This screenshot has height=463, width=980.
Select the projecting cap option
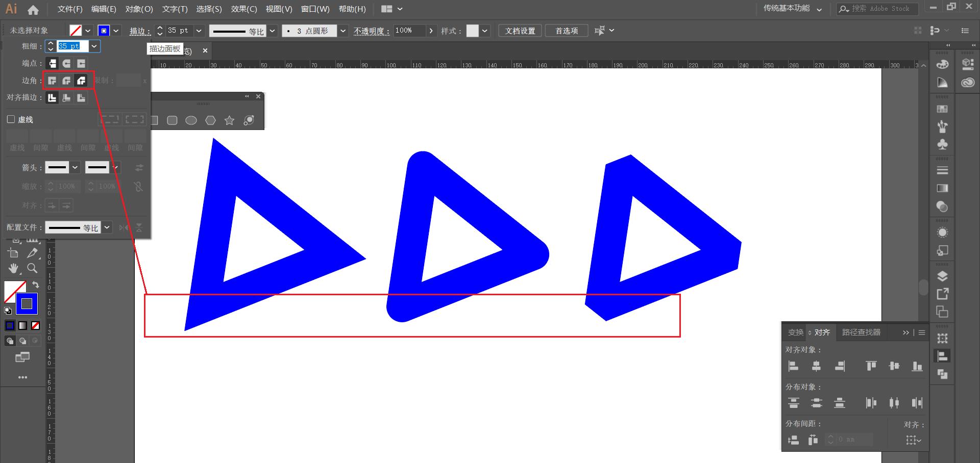[x=81, y=63]
